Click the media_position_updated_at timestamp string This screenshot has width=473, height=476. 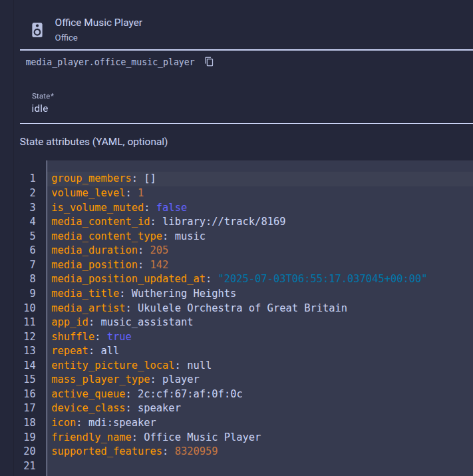322,279
